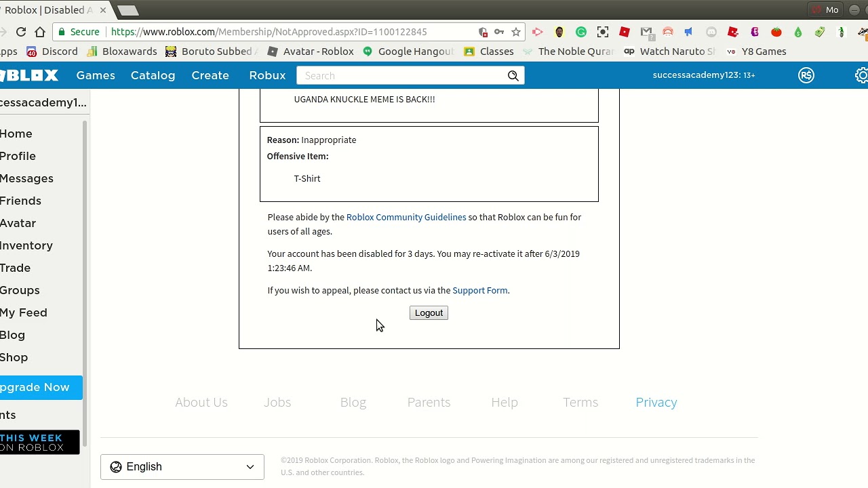
Task: Select Inventory in the sidebar
Action: 26,245
